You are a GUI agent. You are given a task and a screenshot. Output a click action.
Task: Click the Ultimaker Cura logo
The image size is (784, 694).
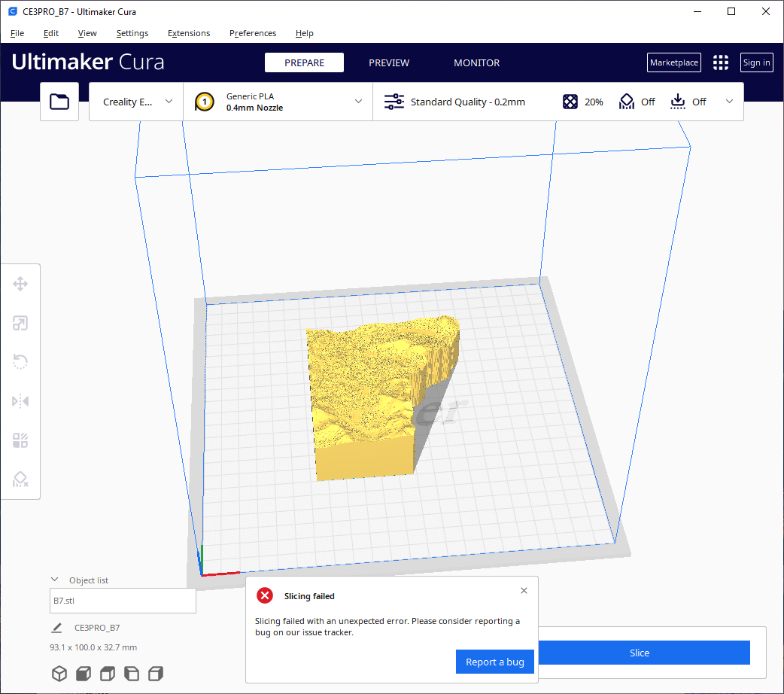click(88, 62)
